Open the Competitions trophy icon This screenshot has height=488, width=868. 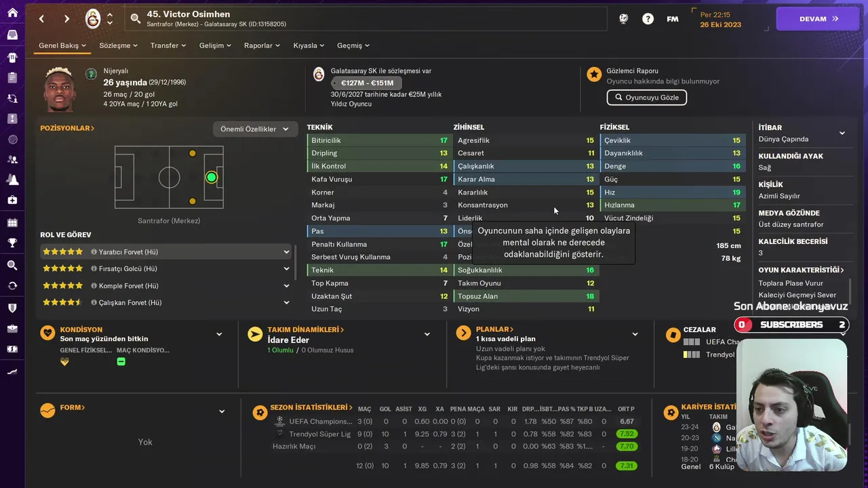(x=12, y=242)
